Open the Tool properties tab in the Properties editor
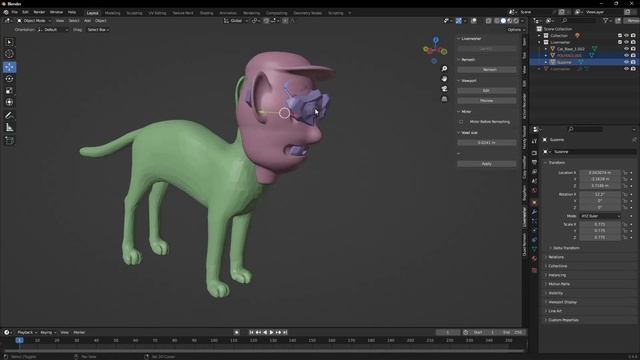The image size is (640, 360). click(x=534, y=141)
